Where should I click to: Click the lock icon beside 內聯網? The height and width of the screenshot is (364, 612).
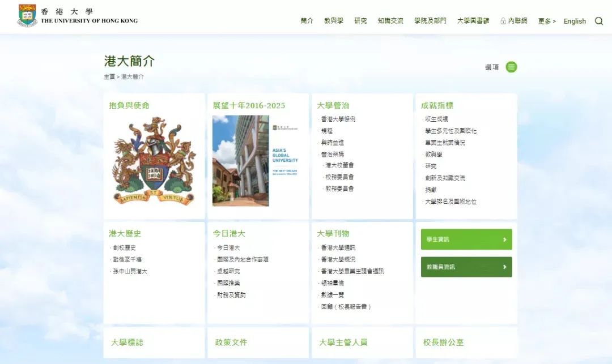[502, 21]
